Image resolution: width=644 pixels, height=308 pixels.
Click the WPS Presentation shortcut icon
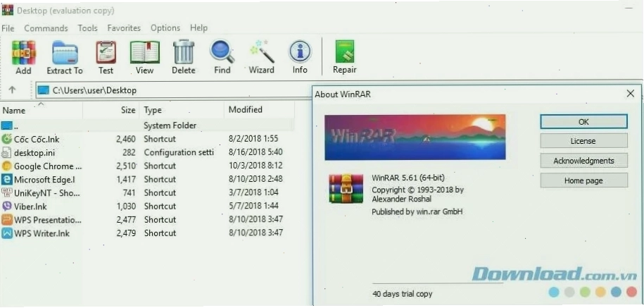point(6,220)
